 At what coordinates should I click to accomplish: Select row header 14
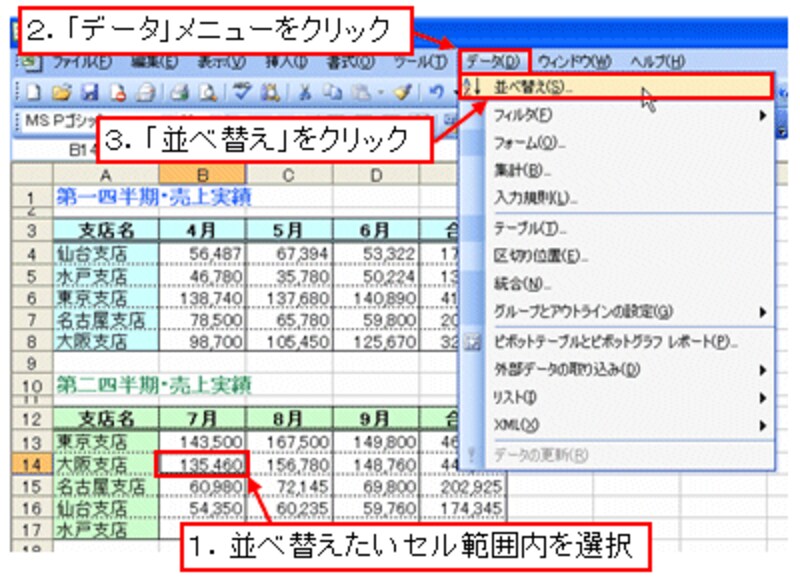pos(32,465)
